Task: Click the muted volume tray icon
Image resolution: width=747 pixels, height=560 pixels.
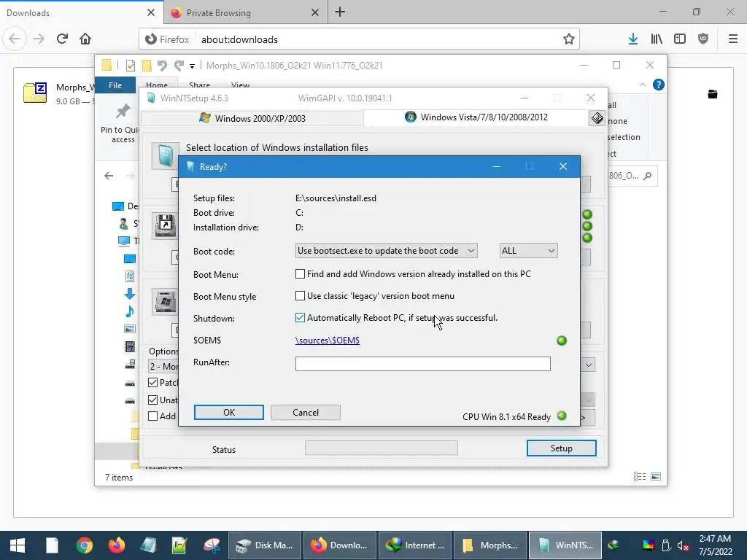Action: tap(683, 545)
